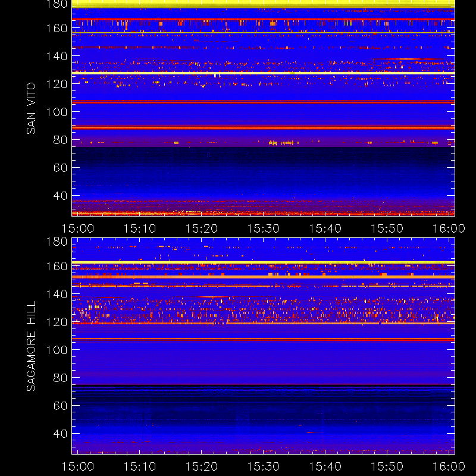Click 15:30 under the Sagamore Hill spectrogram
The width and height of the screenshot is (476, 476).
tap(263, 466)
